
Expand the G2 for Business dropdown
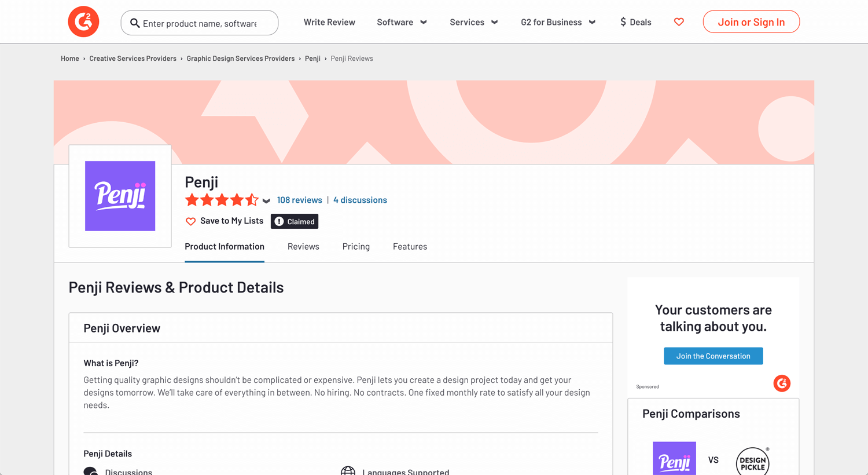558,22
